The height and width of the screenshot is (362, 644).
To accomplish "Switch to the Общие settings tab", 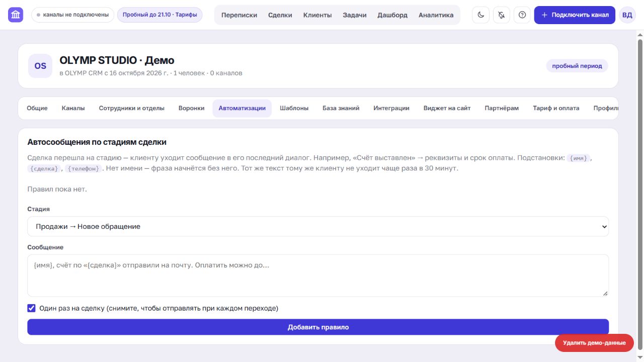I will (37, 108).
